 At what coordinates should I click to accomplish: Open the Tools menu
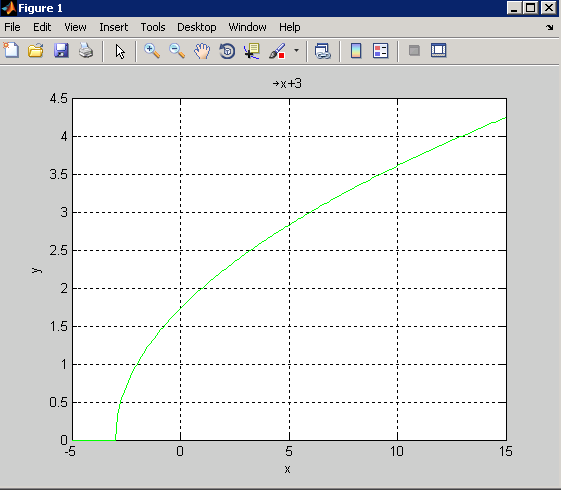point(153,27)
